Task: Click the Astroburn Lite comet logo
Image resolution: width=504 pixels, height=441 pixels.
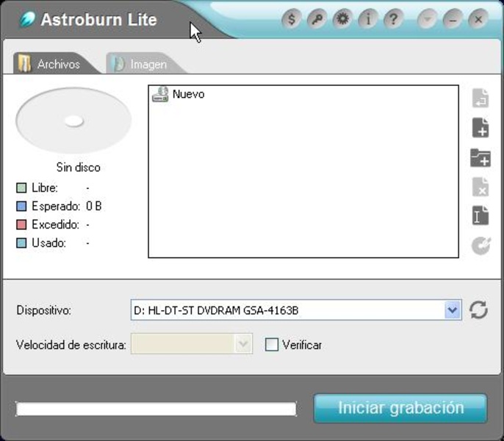Action: 27,19
